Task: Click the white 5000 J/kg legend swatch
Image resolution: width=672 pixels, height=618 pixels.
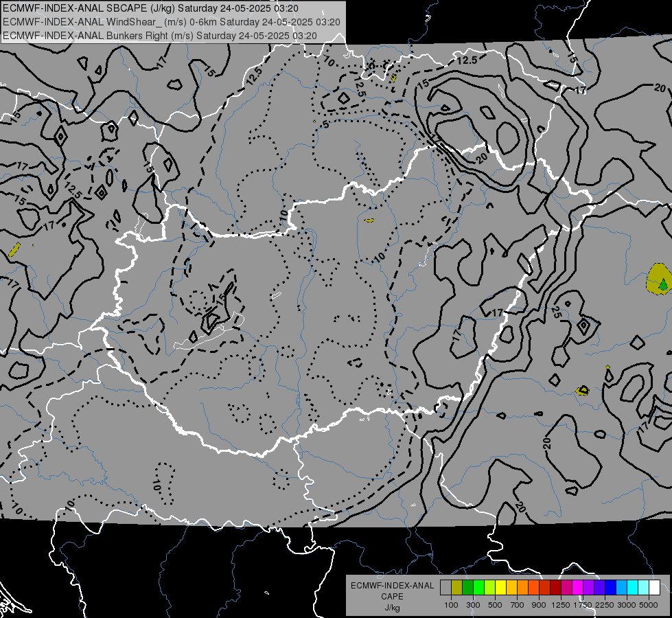Action: coord(655,588)
